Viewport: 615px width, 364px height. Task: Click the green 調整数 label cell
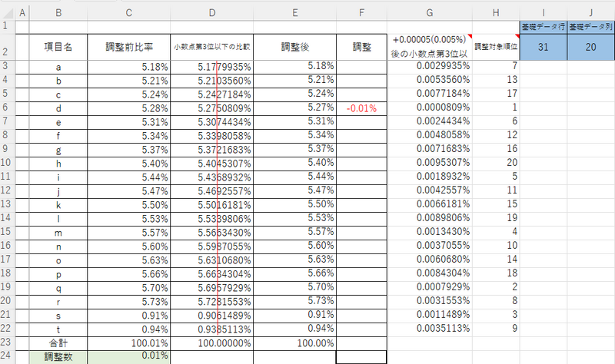point(58,356)
